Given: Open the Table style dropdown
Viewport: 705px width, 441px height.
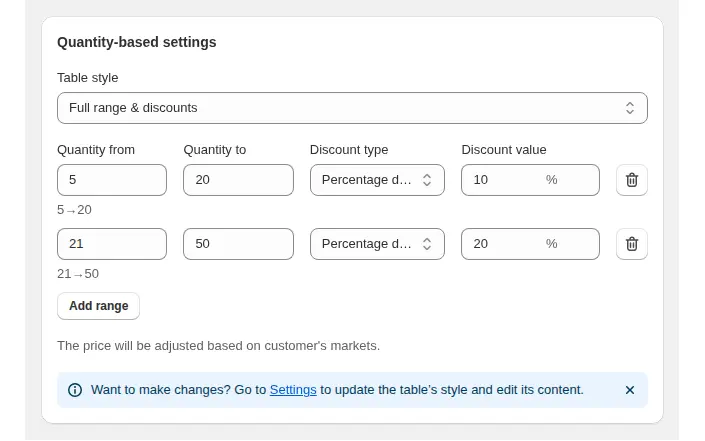Looking at the screenshot, I should click(352, 108).
